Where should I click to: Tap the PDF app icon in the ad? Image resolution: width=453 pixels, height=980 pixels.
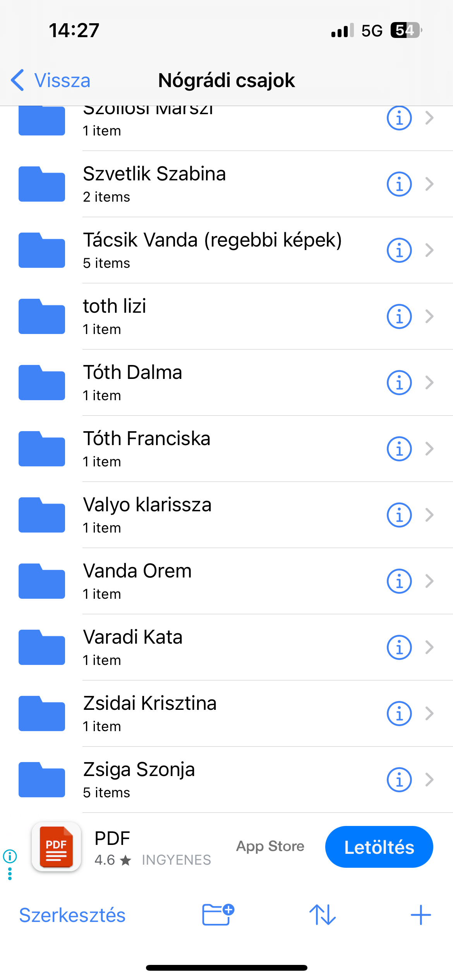pyautogui.click(x=57, y=846)
